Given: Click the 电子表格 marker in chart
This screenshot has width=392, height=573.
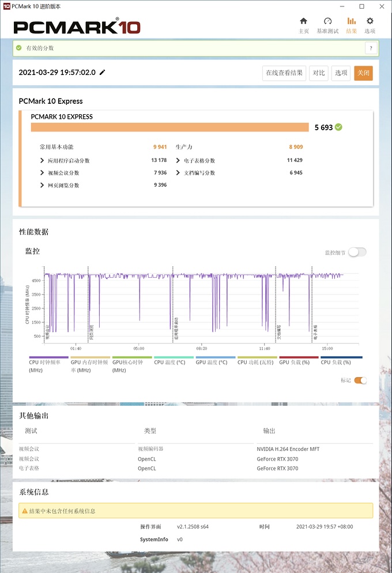Looking at the screenshot, I should click(x=315, y=332).
